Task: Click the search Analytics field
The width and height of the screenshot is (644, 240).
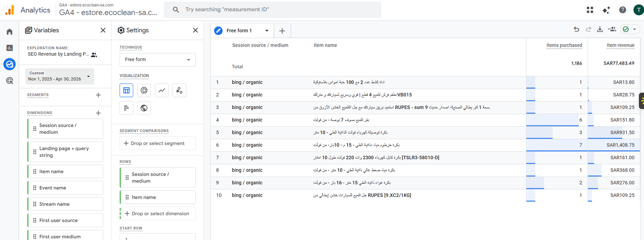Action: [x=272, y=10]
